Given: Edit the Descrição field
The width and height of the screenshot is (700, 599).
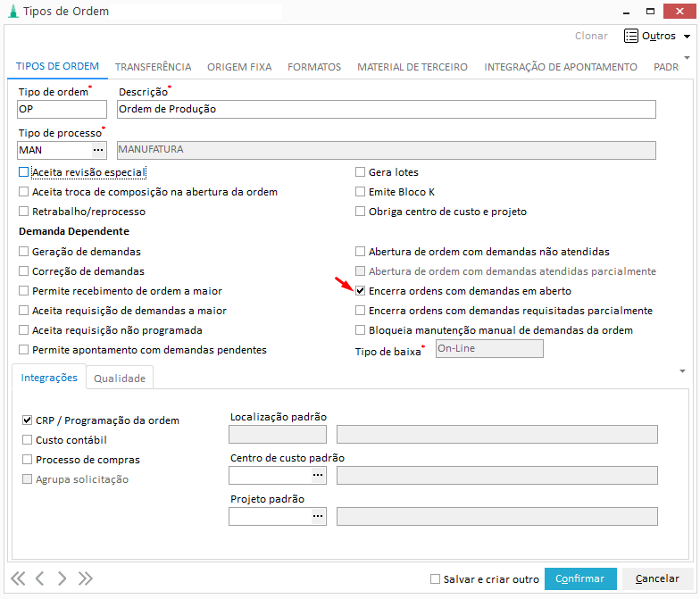Looking at the screenshot, I should coord(387,109).
